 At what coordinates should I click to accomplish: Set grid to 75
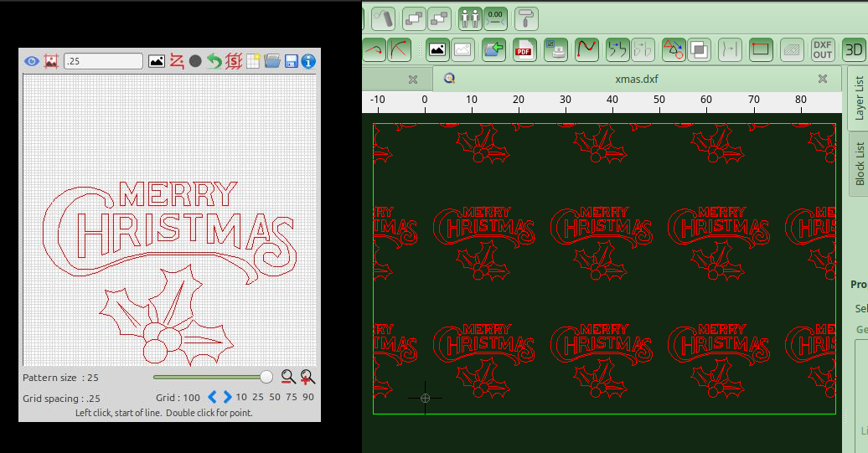pyautogui.click(x=292, y=397)
